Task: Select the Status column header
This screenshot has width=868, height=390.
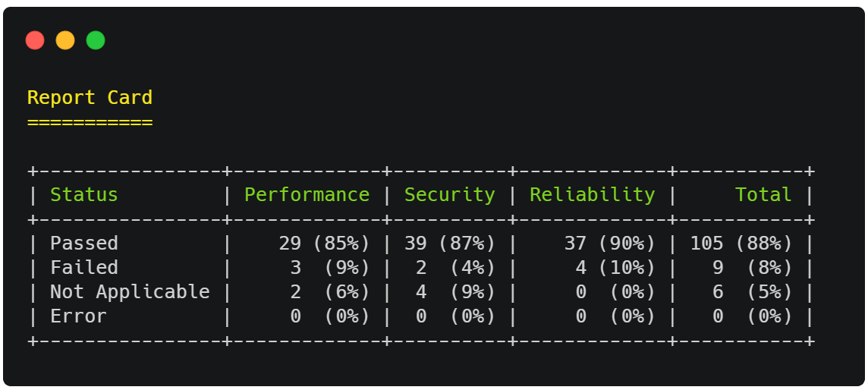Action: 84,195
